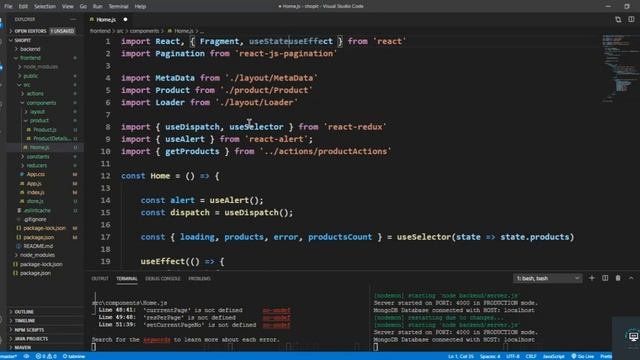Start Go Live server
The image size is (640, 360).
pos(582,356)
